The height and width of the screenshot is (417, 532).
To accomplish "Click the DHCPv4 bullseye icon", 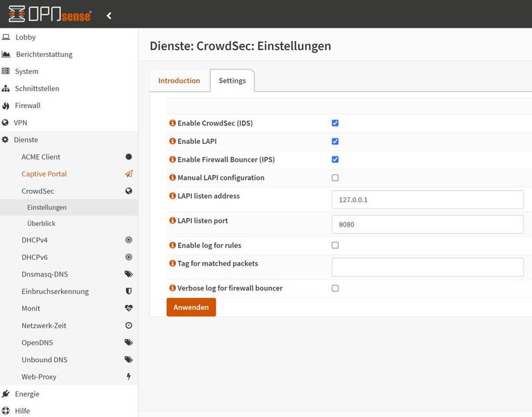I will click(129, 240).
